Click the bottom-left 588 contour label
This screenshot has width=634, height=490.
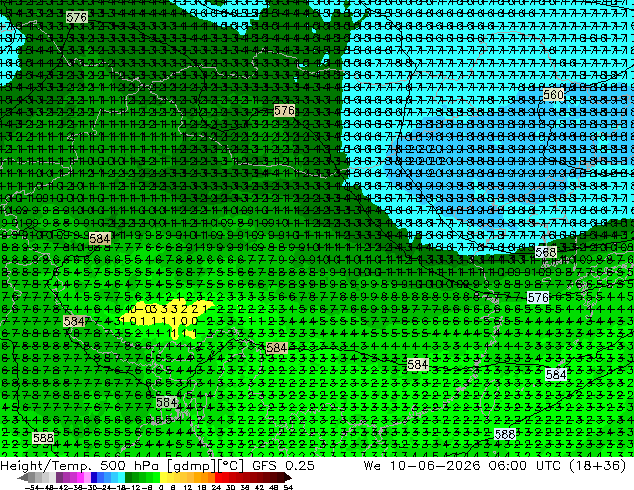click(43, 438)
